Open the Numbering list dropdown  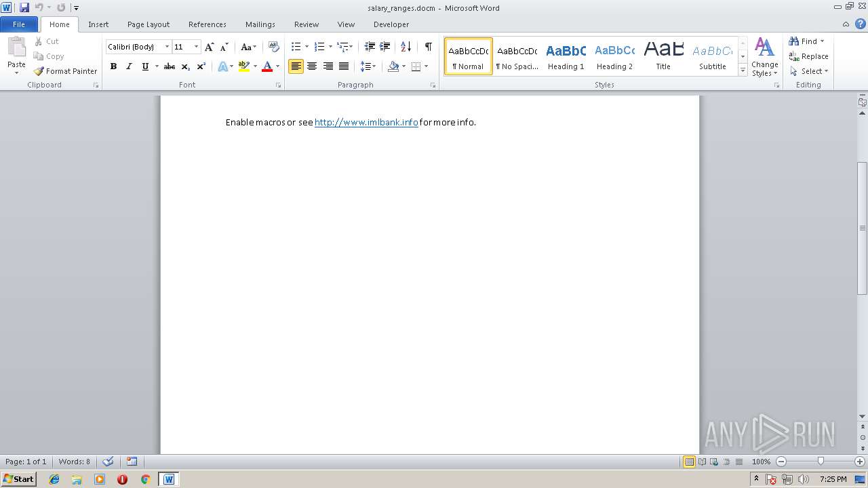point(330,47)
